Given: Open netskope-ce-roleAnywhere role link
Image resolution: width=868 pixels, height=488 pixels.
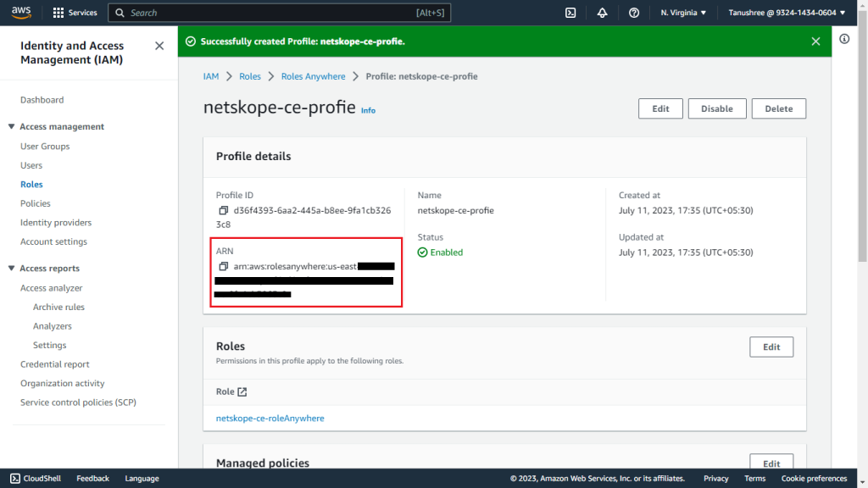Looking at the screenshot, I should (270, 419).
